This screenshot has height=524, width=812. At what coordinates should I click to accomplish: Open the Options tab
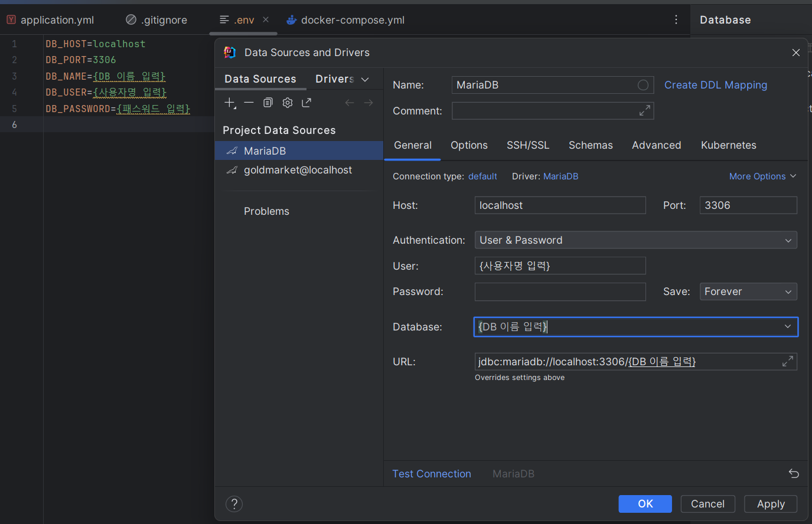click(469, 145)
